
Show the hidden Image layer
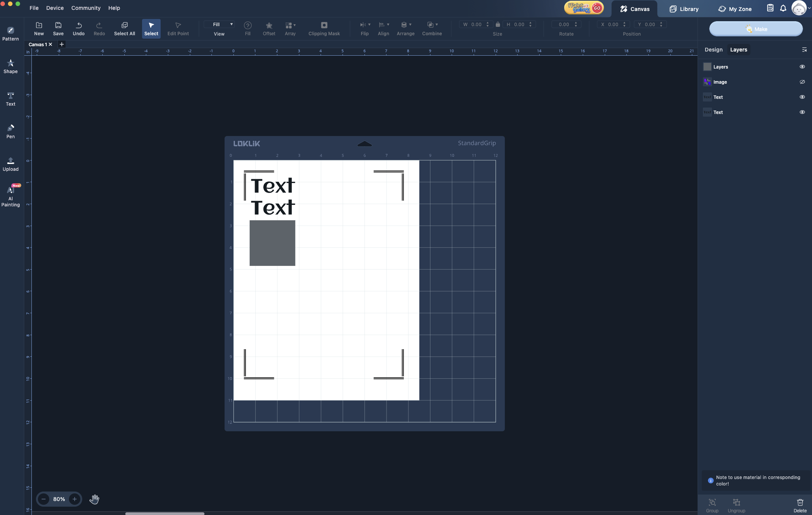(802, 82)
